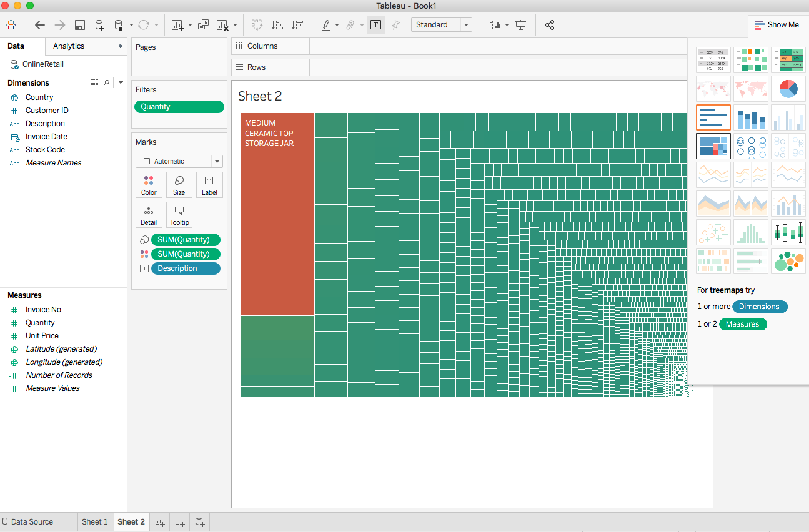Screen dimensions: 809x532
Task: Toggle mark labels with the T button
Action: (x=375, y=25)
